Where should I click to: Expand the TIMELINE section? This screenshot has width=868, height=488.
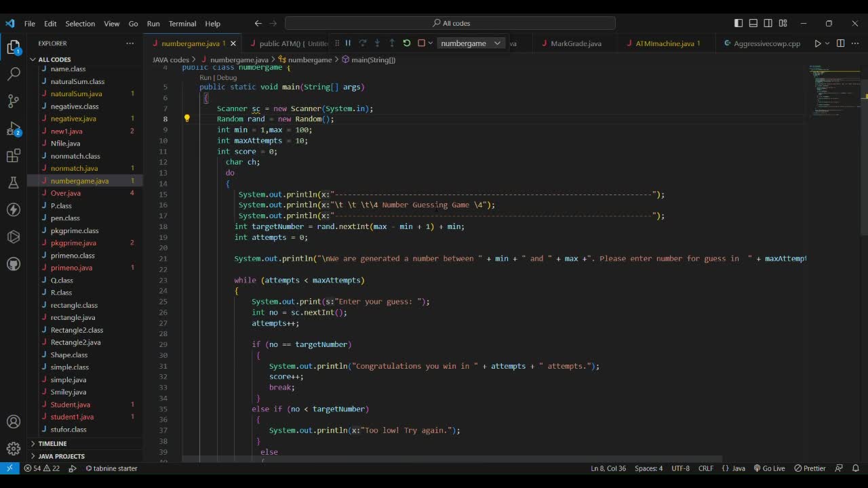click(x=85, y=443)
